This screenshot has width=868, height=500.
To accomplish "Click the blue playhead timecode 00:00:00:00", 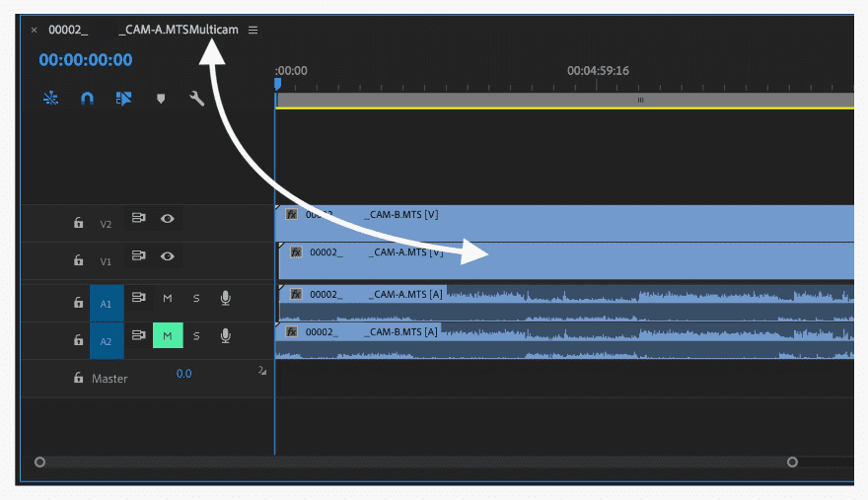I will [x=86, y=60].
